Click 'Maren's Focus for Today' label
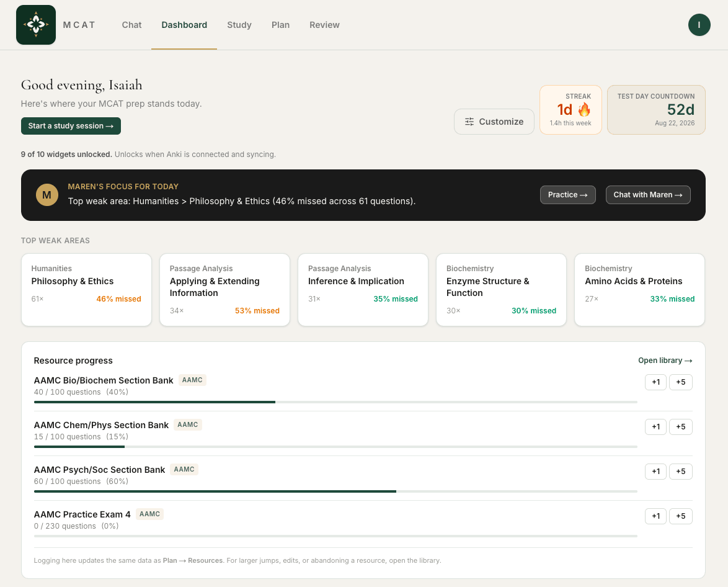Screen dimensions: 728x587 click(x=123, y=186)
